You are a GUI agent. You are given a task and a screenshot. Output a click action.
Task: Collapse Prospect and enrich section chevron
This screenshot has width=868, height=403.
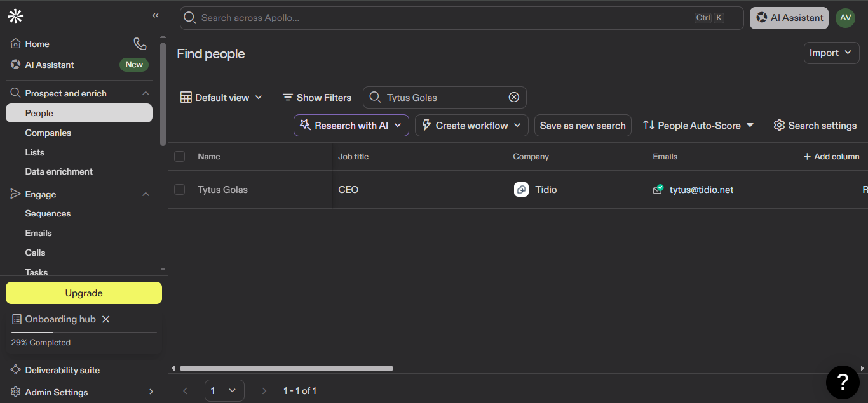[146, 93]
